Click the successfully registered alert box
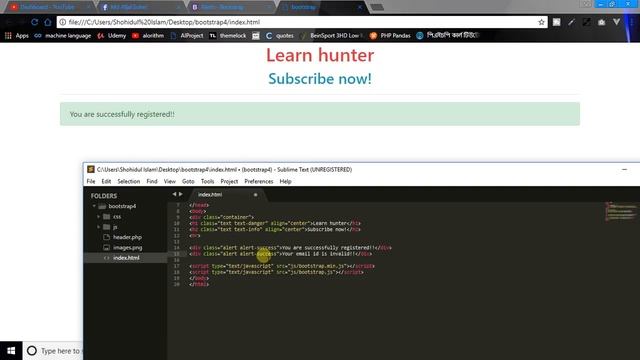This screenshot has width=640, height=360. pyautogui.click(x=320, y=114)
